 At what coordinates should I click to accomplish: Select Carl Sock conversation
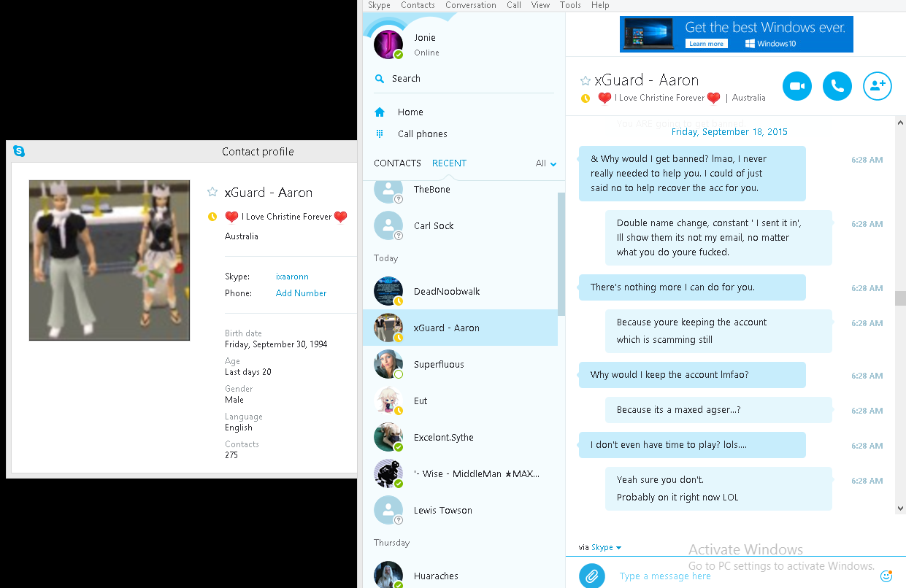460,225
